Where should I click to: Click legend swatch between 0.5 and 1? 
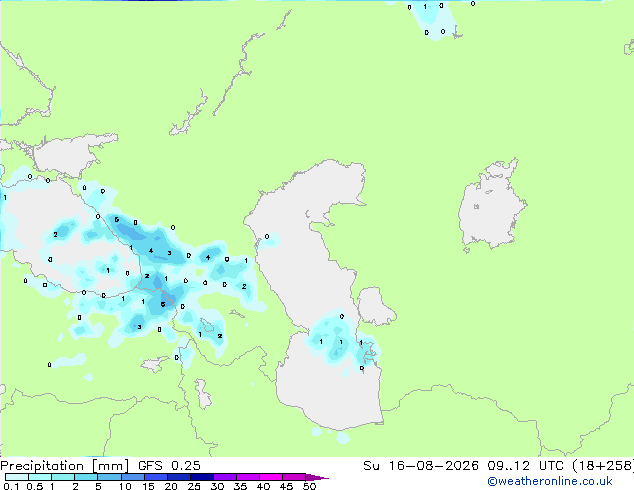(x=40, y=477)
